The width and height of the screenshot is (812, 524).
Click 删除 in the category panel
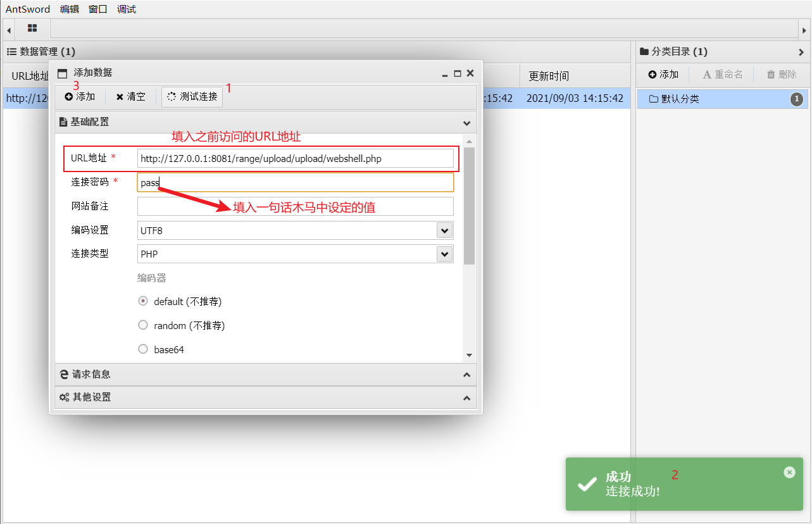click(x=782, y=75)
